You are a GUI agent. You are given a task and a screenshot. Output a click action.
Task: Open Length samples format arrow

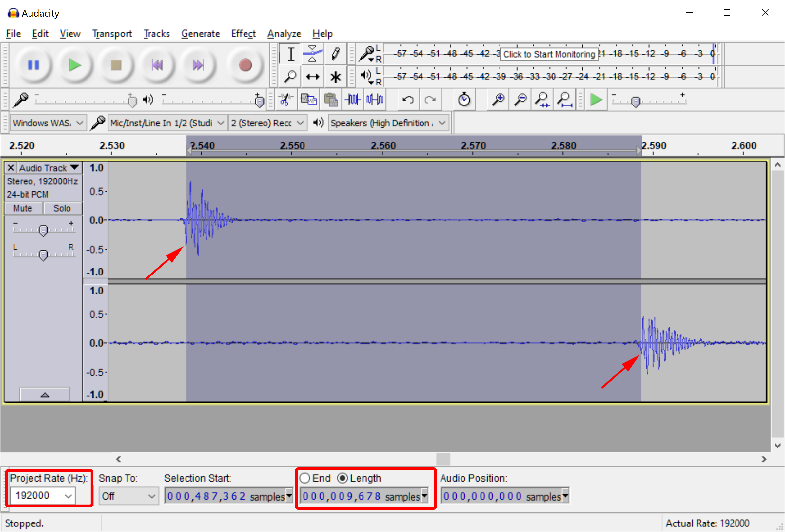pyautogui.click(x=424, y=496)
